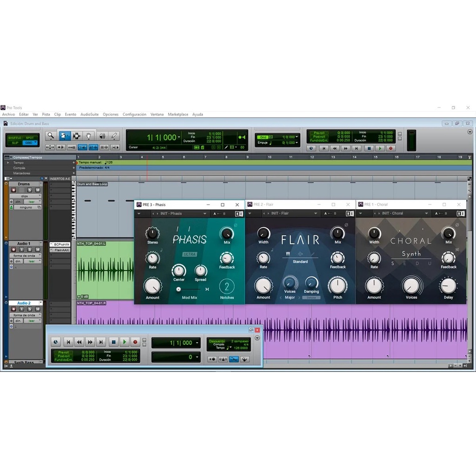The image size is (476, 476).
Task: Mute the Drums track
Action: [38, 190]
